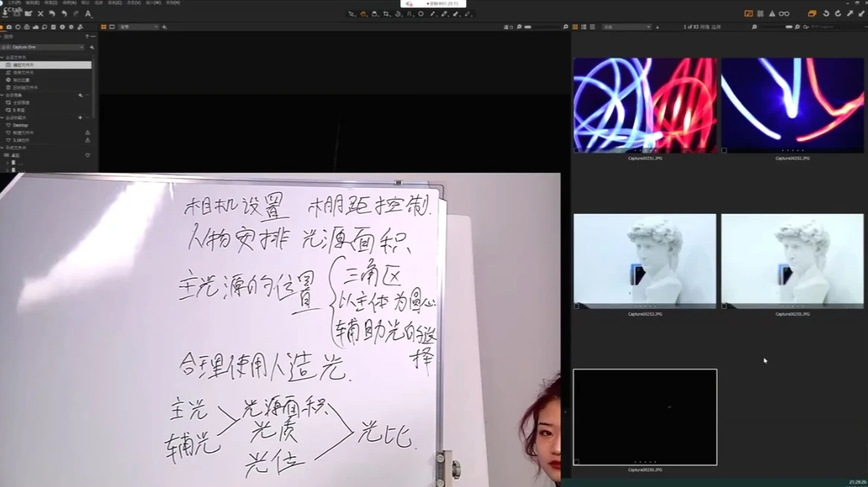This screenshot has width=868, height=487.
Task: Collapse the 会话文件夹 section
Action: point(2,57)
